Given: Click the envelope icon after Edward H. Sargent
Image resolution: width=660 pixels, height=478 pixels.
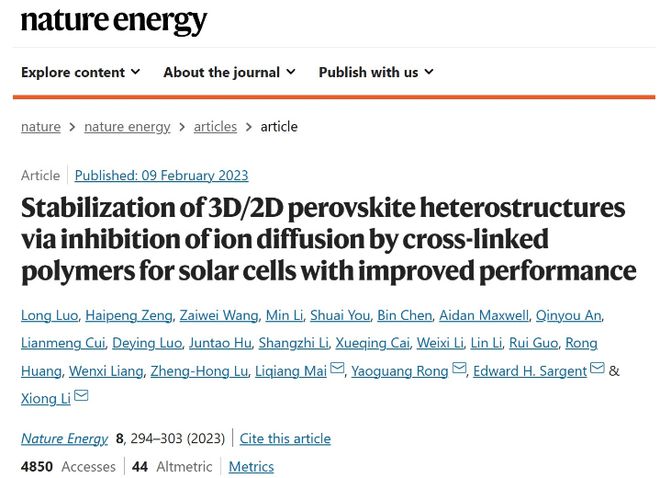Looking at the screenshot, I should (597, 368).
